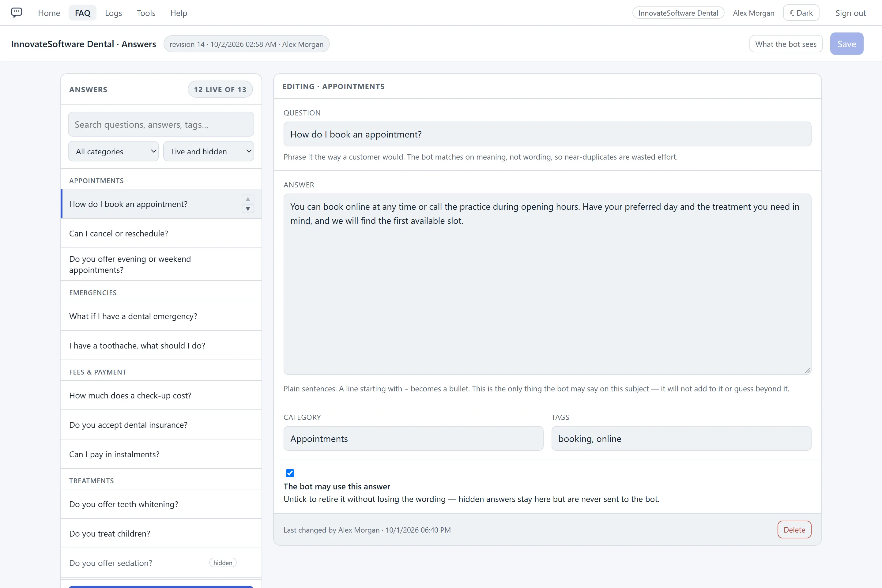Screen dimensions: 882x588
Task: Click into the Question input field
Action: pos(547,134)
